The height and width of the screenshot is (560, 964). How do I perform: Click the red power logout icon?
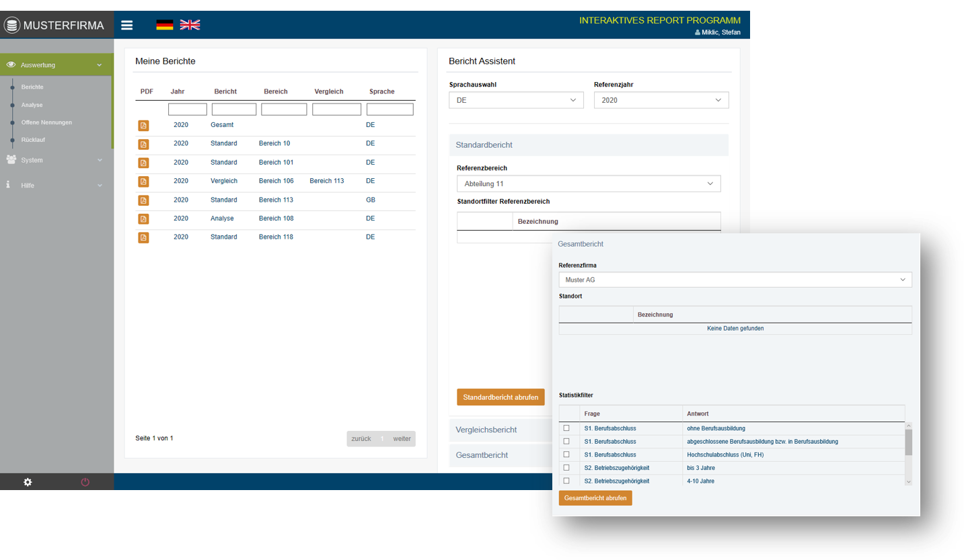(85, 482)
